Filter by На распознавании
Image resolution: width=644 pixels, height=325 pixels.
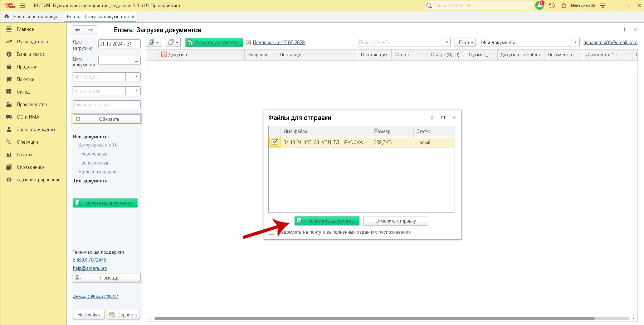pos(98,172)
